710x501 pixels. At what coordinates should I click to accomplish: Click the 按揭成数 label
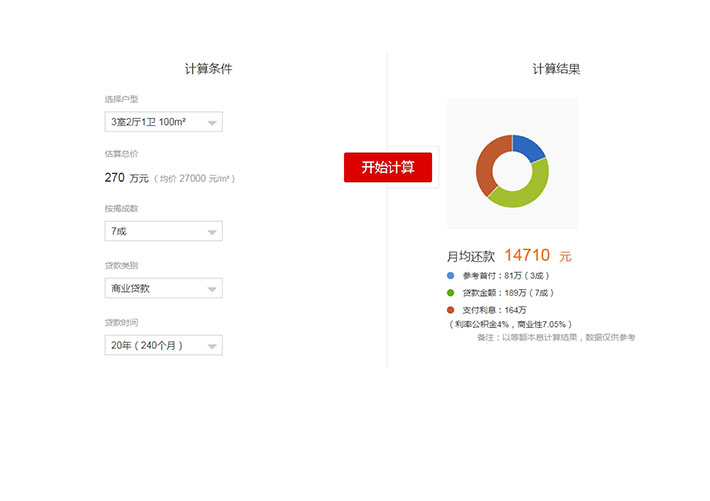(x=121, y=208)
